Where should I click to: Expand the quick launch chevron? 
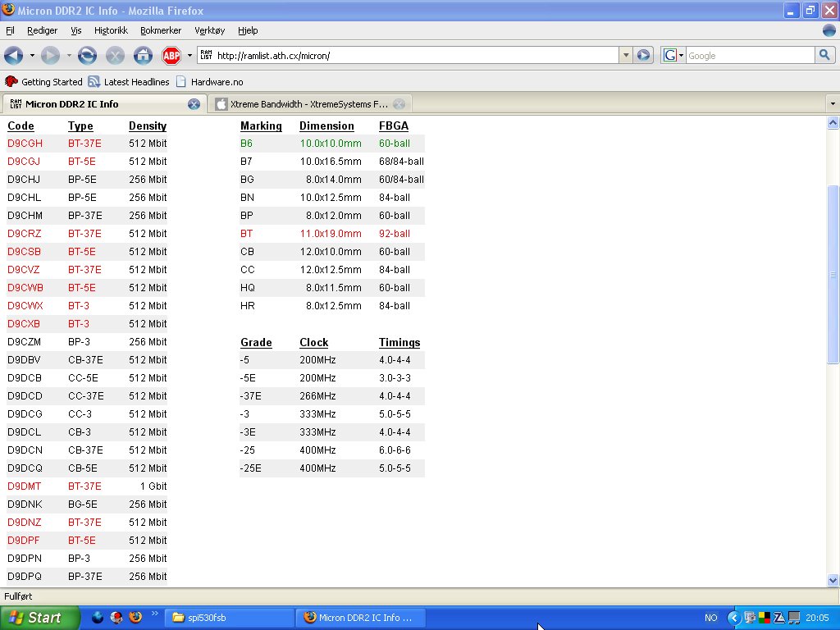point(155,614)
